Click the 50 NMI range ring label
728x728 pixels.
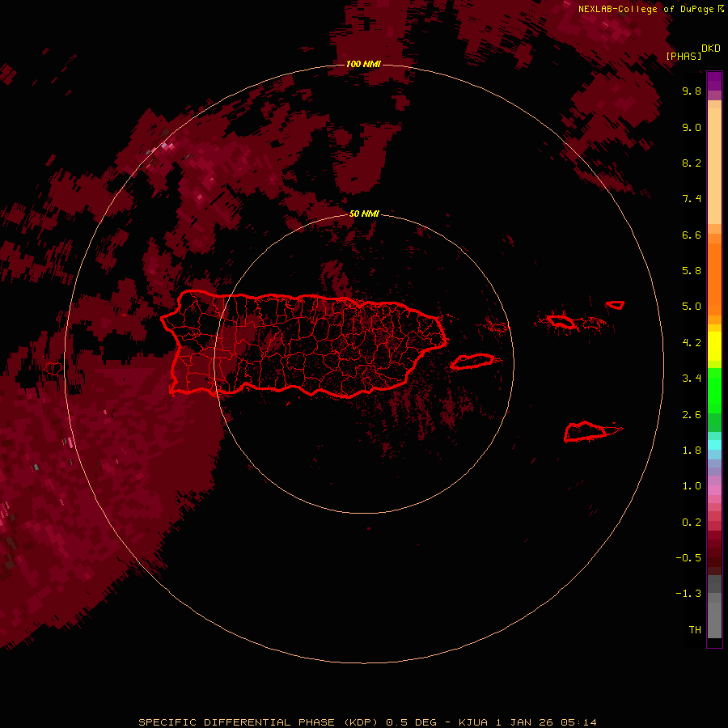pyautogui.click(x=364, y=214)
